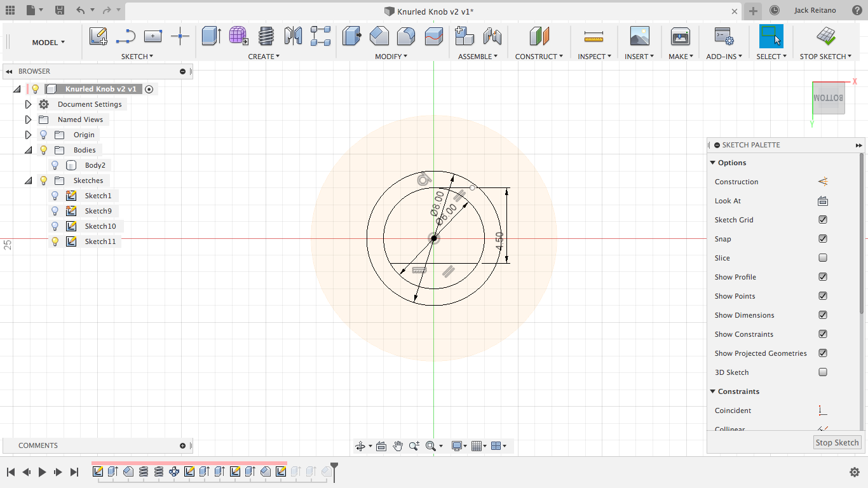Toggle the Body2 lightbulb visibility

click(55, 165)
